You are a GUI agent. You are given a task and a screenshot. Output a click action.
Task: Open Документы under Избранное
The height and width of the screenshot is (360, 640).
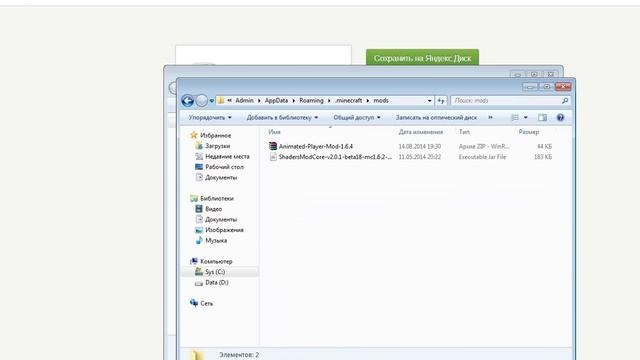(x=221, y=178)
